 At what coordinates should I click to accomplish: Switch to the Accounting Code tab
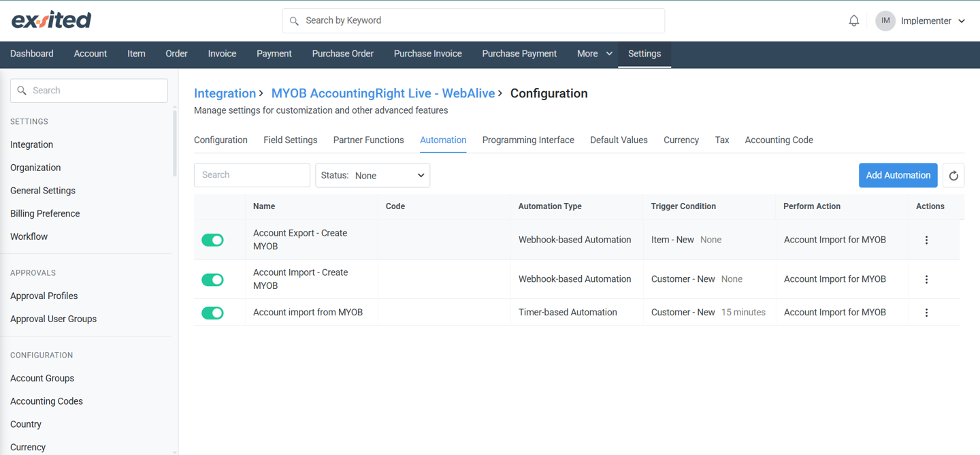point(779,140)
